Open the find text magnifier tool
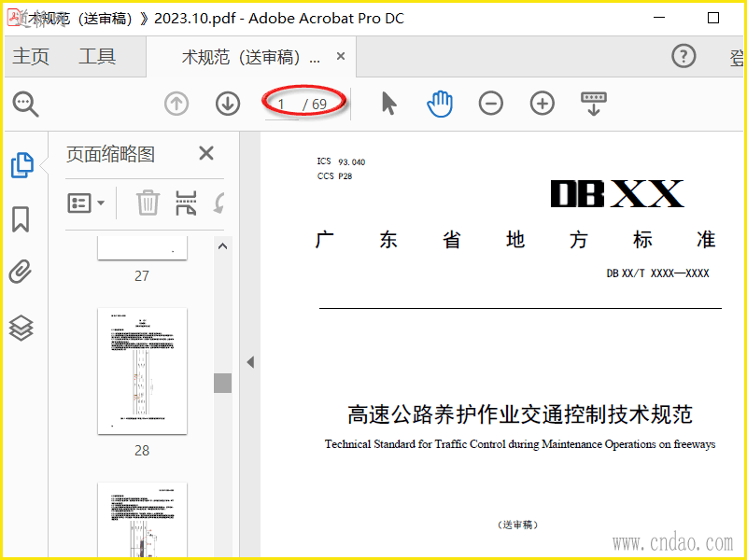The height and width of the screenshot is (560, 747). (25, 104)
